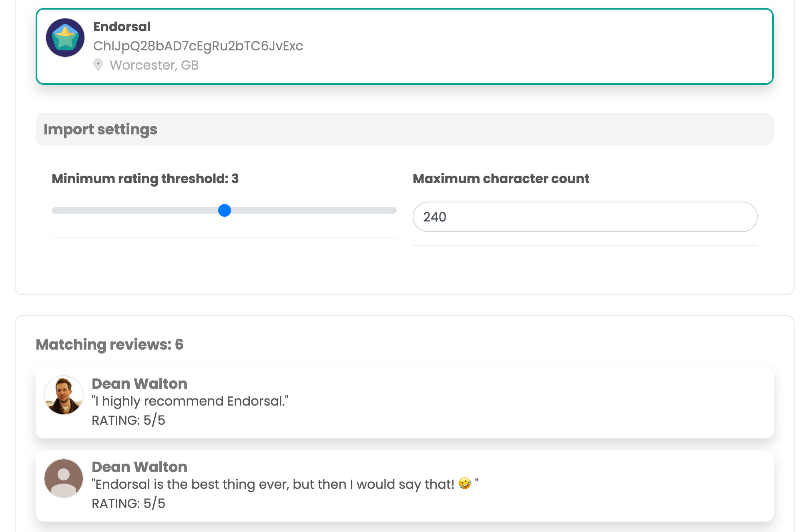This screenshot has width=811, height=532.
Task: Click the laughing emoji in the second review
Action: [464, 484]
